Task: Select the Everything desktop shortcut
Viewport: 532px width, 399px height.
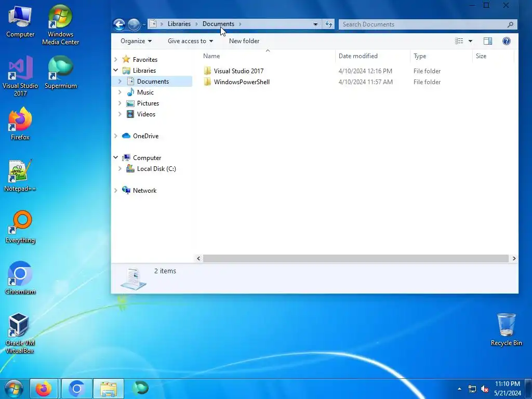Action: pyautogui.click(x=20, y=227)
